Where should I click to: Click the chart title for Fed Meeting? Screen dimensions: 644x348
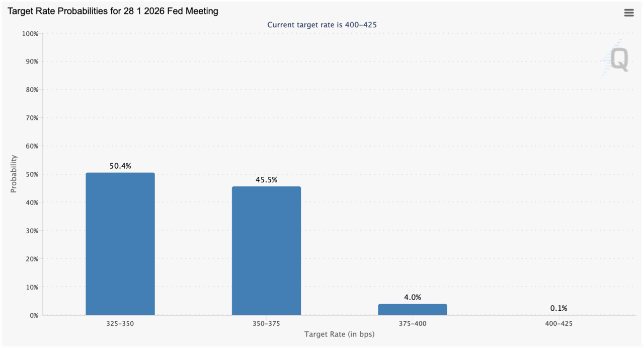[113, 11]
